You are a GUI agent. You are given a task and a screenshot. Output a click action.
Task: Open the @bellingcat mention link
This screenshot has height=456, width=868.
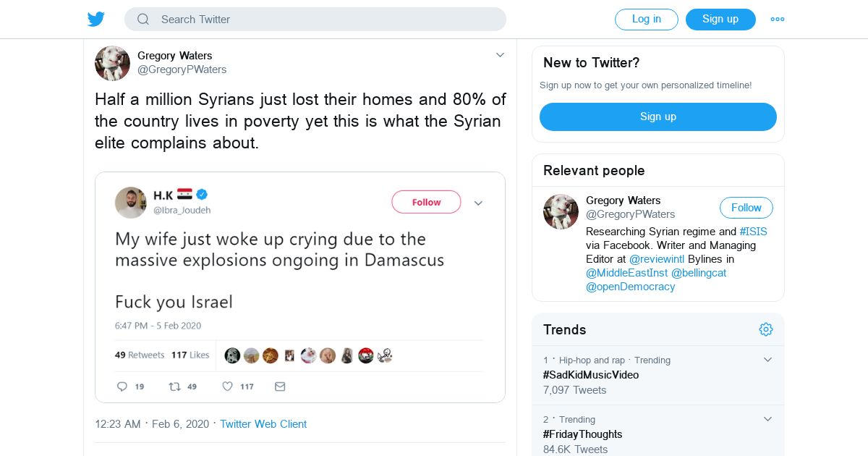pos(699,273)
